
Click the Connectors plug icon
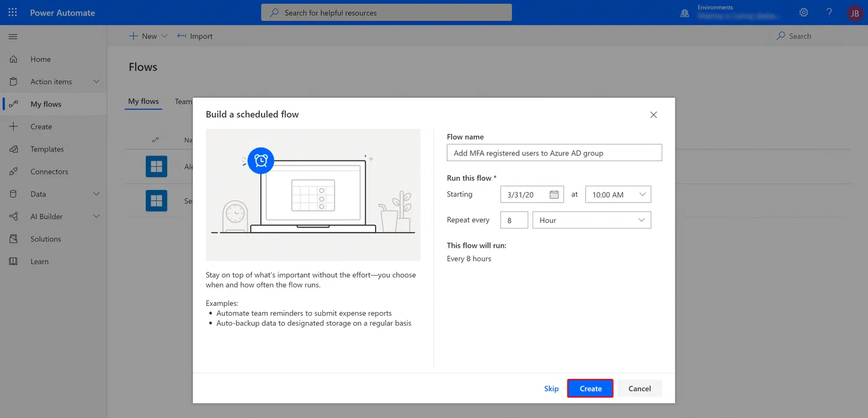tap(14, 172)
